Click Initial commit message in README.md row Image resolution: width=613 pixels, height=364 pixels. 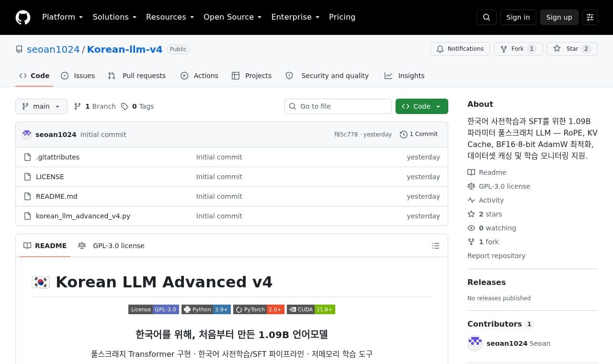pyautogui.click(x=219, y=196)
